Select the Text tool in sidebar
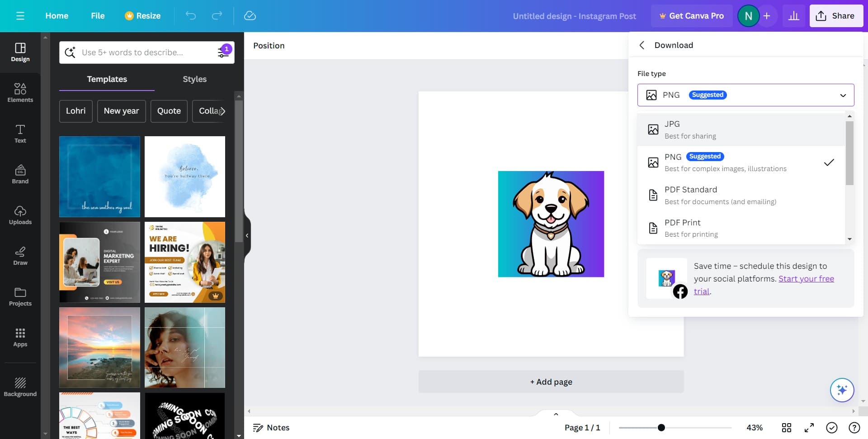Screen dimensions: 868x439 tap(20, 134)
